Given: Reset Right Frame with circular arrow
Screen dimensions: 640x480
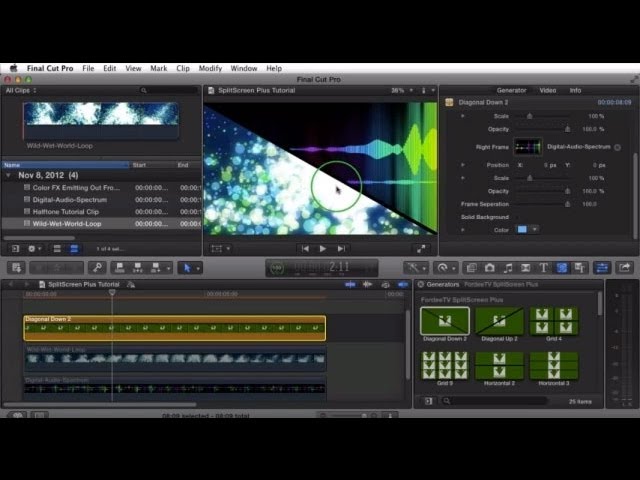Looking at the screenshot, I should pyautogui.click(x=618, y=147).
